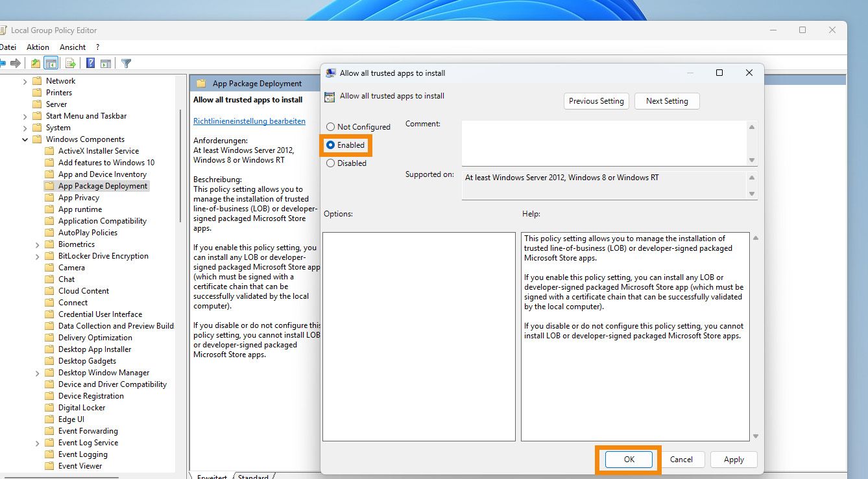
Task: Switch to the Standard tab
Action: [x=253, y=476]
